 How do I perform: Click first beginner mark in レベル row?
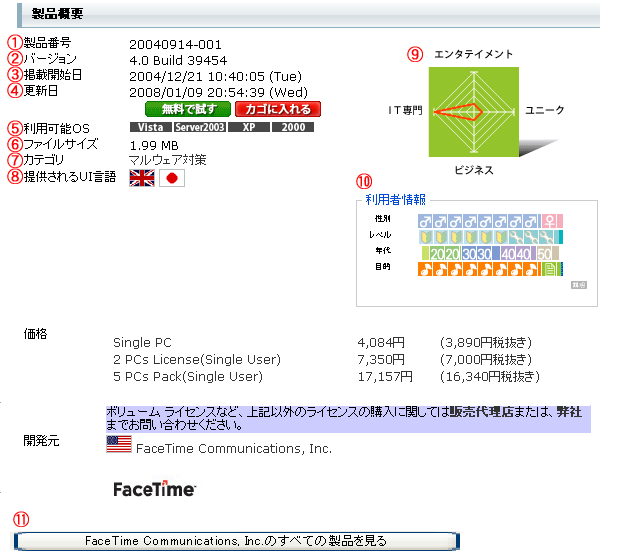point(426,237)
